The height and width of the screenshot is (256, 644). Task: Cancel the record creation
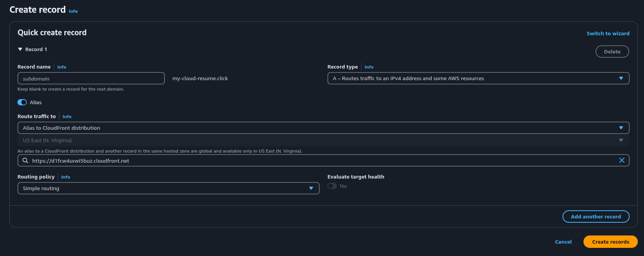(x=563, y=242)
